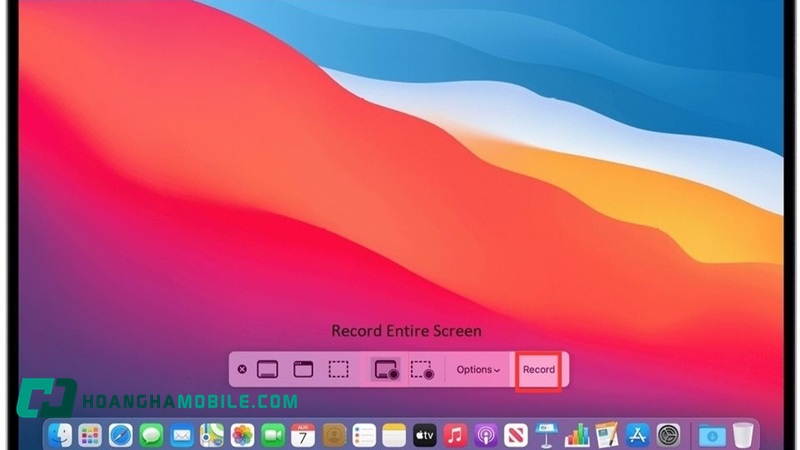The image size is (800, 450).
Task: Open the Photos app in dock
Action: coord(242,435)
